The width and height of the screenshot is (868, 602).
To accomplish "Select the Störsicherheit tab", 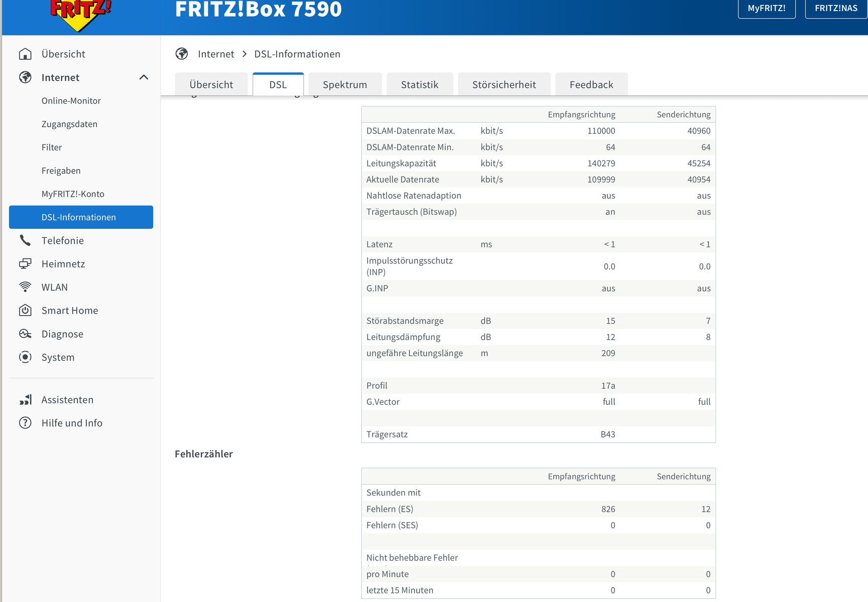I will click(504, 85).
